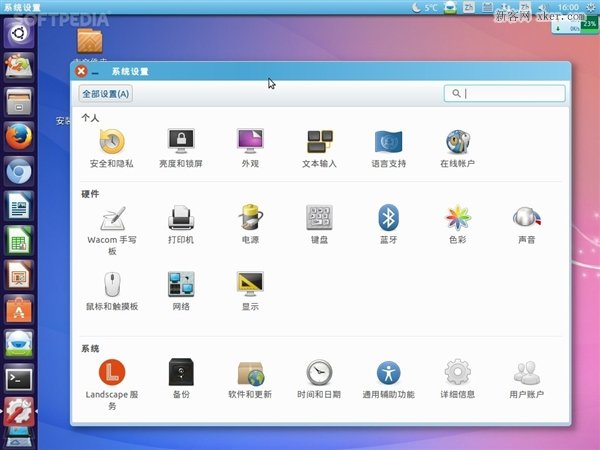This screenshot has height=450, width=600.
Task: Open LibreOffice Writer from the dock
Action: 19,205
